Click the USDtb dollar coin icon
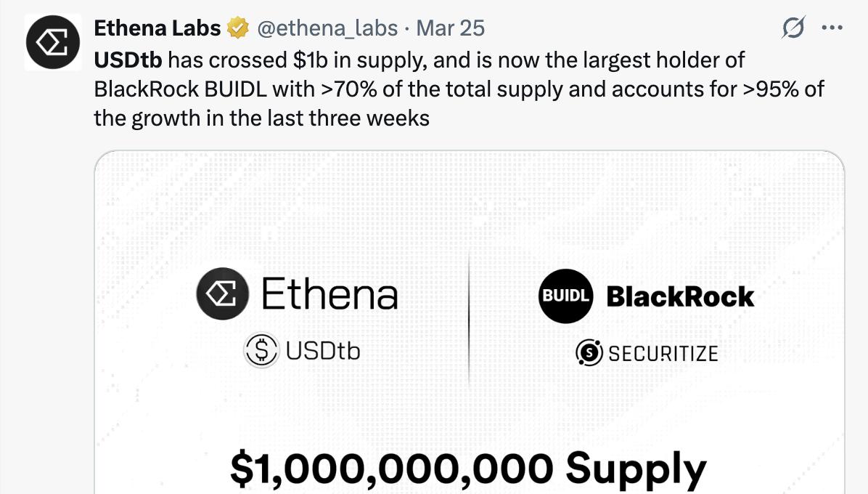The image size is (868, 494). coord(261,351)
